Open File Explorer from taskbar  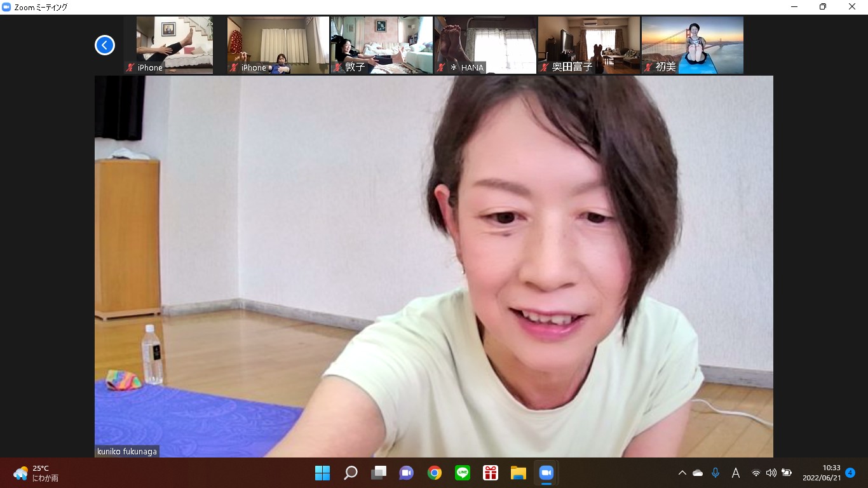[x=519, y=473]
